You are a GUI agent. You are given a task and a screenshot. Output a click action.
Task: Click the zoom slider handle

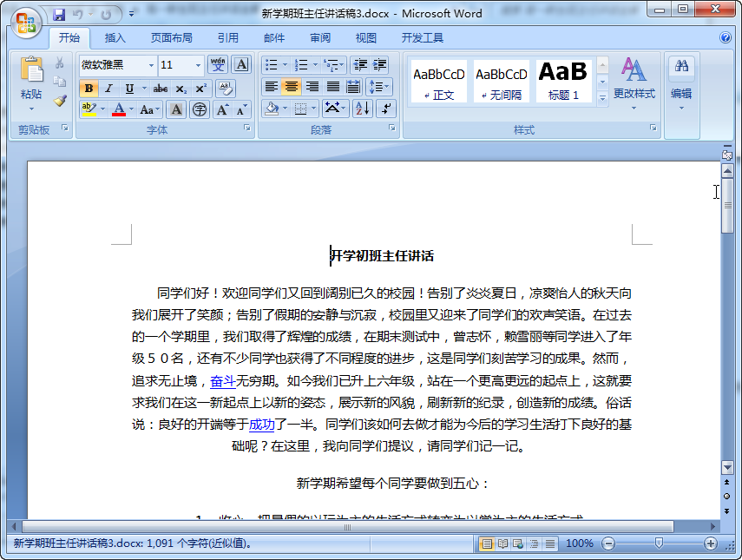click(x=659, y=544)
